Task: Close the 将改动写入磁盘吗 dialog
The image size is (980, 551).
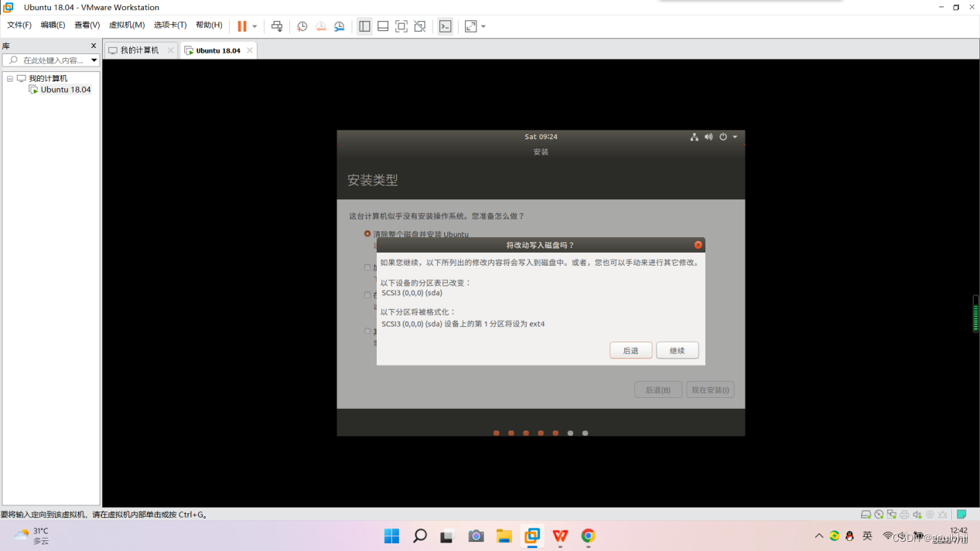Action: click(698, 245)
